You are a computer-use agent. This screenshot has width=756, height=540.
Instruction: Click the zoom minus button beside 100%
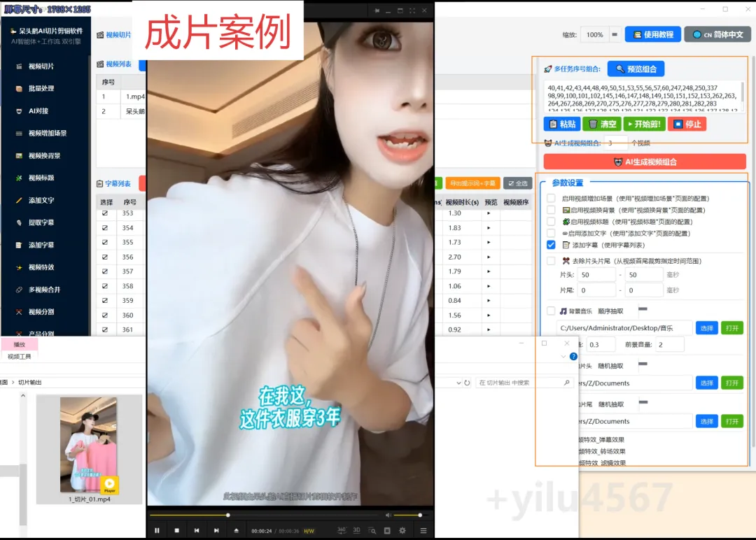tap(615, 35)
